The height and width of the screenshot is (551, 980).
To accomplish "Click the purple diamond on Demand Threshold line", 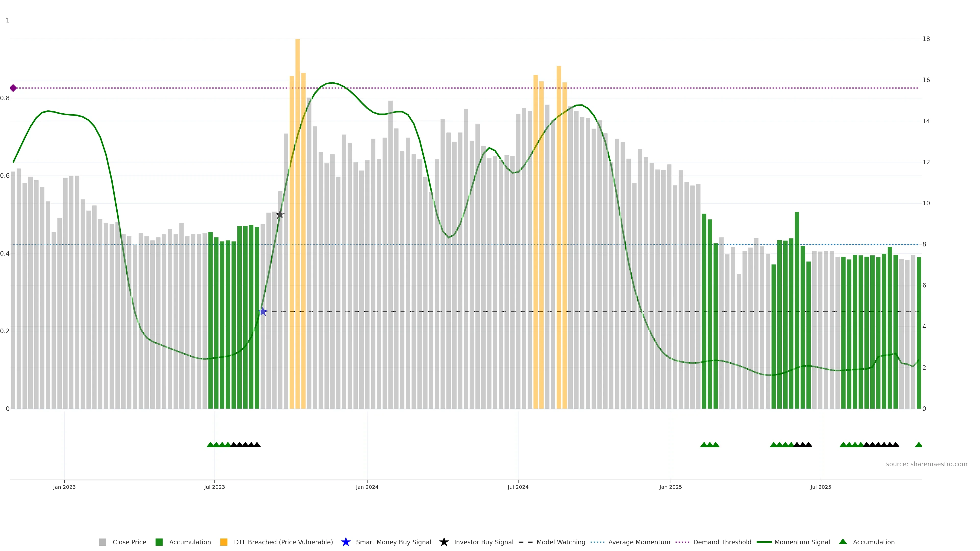I will click(x=13, y=88).
